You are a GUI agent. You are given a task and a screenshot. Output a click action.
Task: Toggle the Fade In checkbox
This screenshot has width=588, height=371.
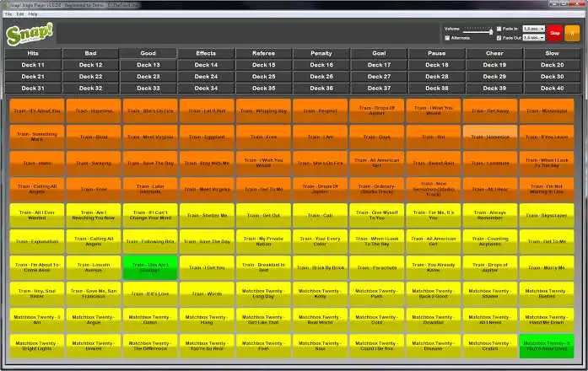[x=499, y=29]
